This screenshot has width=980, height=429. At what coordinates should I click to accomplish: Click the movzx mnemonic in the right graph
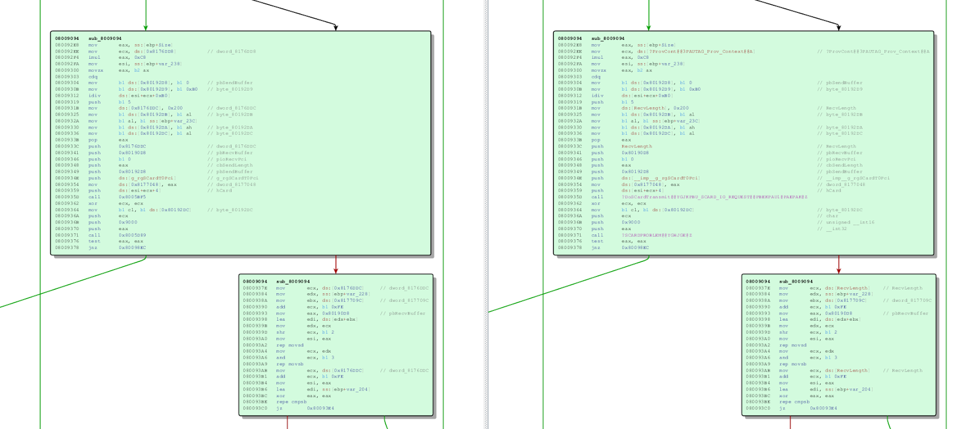coord(598,70)
